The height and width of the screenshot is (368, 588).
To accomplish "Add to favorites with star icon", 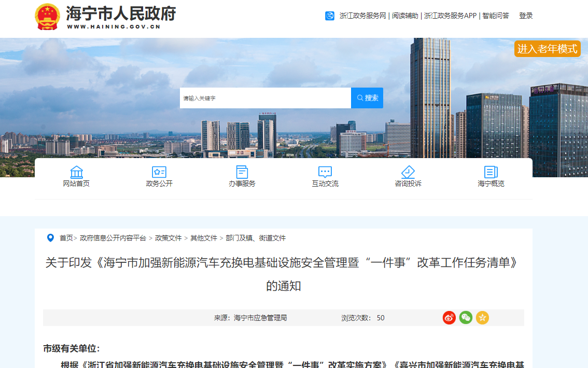I will coord(482,318).
